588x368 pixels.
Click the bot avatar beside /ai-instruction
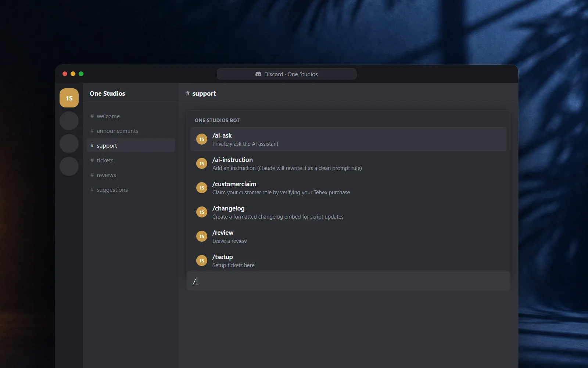pyautogui.click(x=202, y=163)
